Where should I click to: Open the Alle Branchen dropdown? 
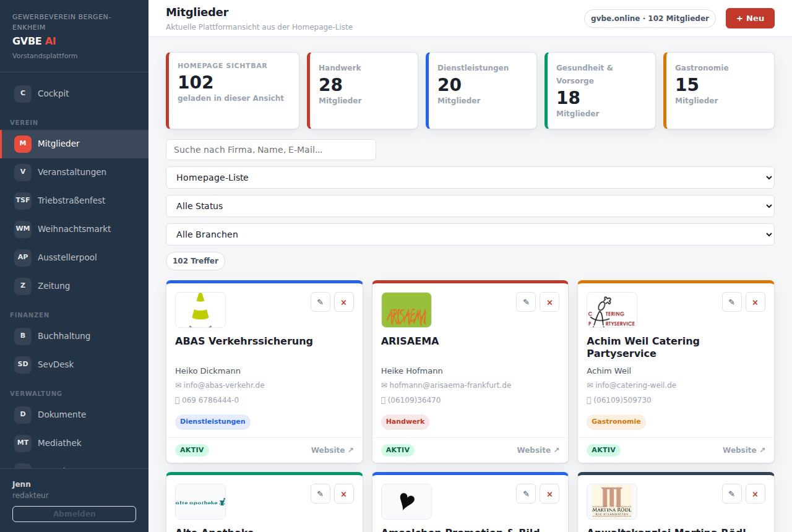pos(470,234)
